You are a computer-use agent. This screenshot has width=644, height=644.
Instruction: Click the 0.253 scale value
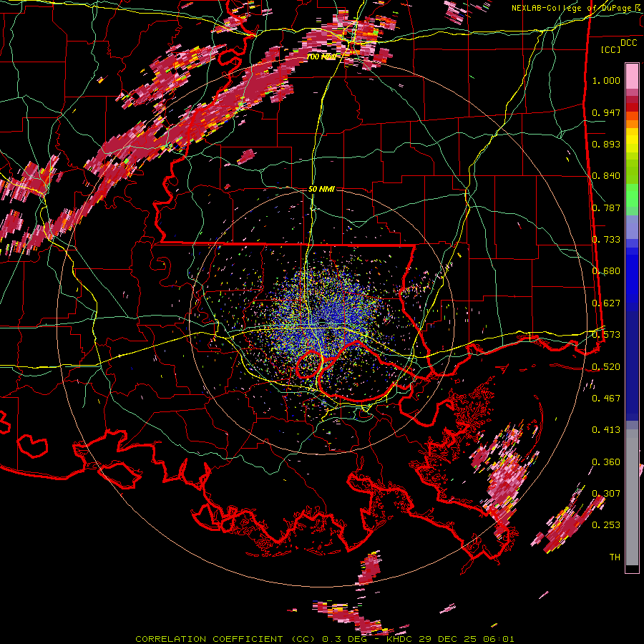[606, 525]
